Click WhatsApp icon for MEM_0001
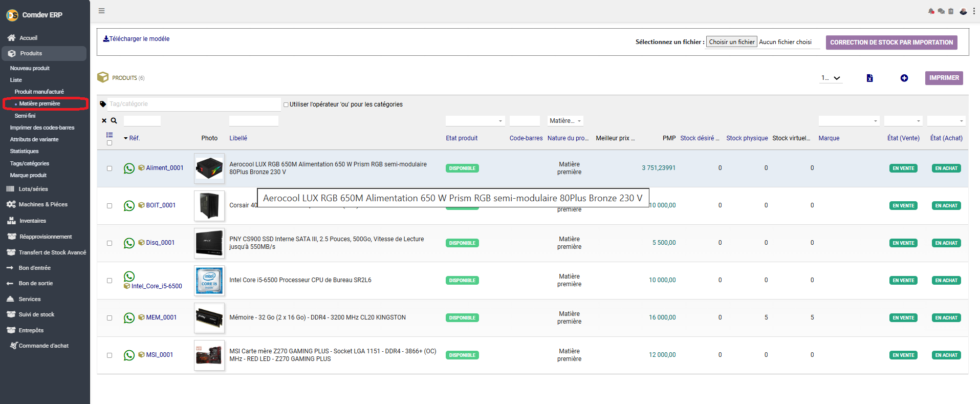Image resolution: width=980 pixels, height=404 pixels. coord(129,318)
